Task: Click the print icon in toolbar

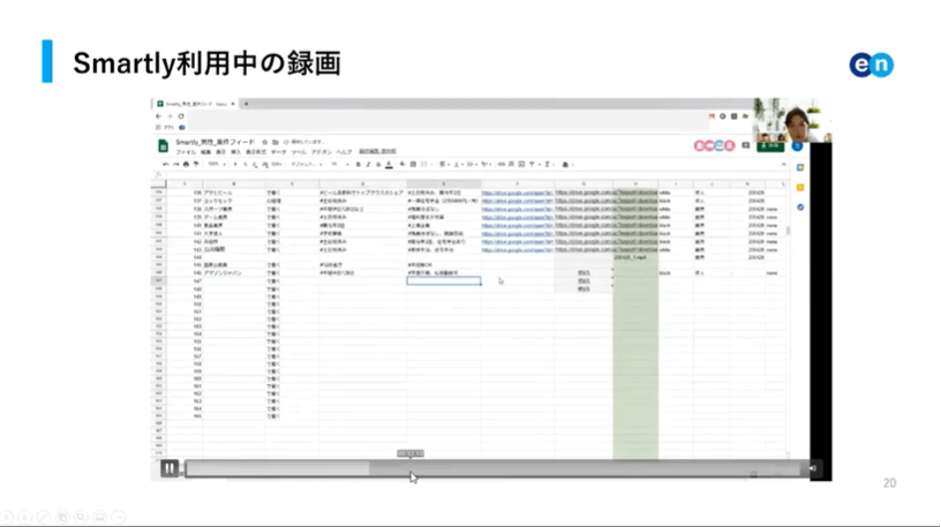Action: pos(186,164)
